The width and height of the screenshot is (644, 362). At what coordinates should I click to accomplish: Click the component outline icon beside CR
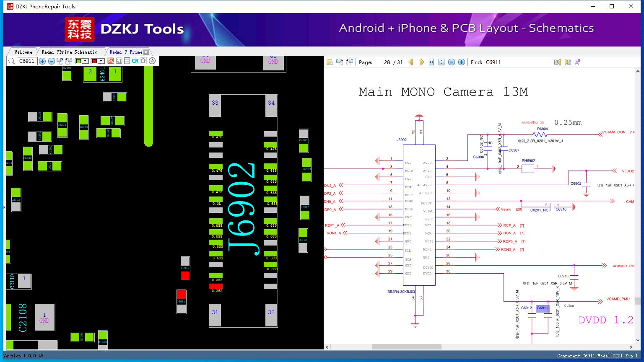(x=127, y=61)
